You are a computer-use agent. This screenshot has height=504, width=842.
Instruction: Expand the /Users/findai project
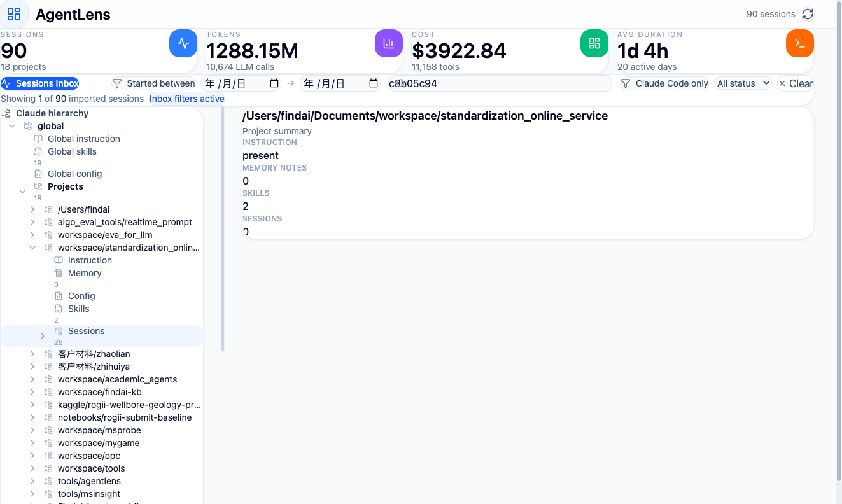[32, 209]
